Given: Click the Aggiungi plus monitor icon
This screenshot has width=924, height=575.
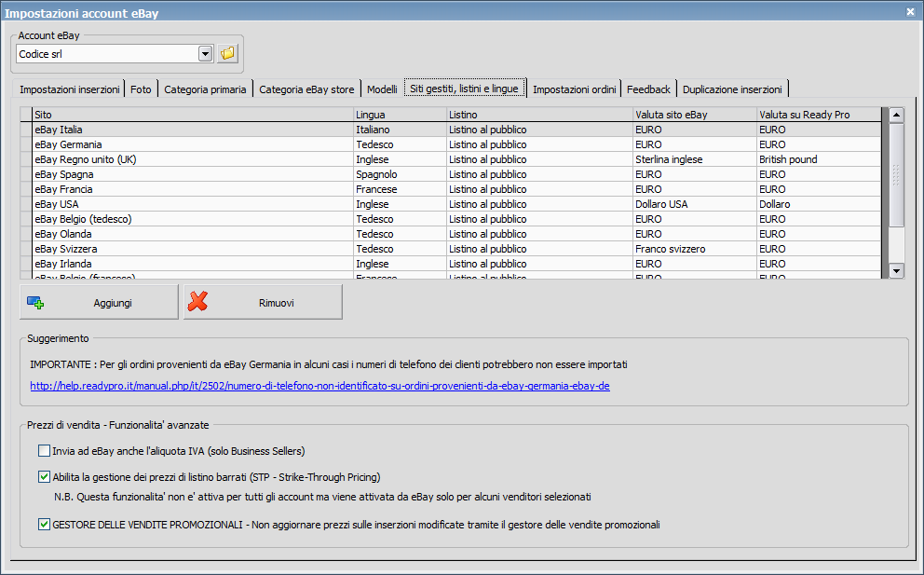Looking at the screenshot, I should (35, 303).
